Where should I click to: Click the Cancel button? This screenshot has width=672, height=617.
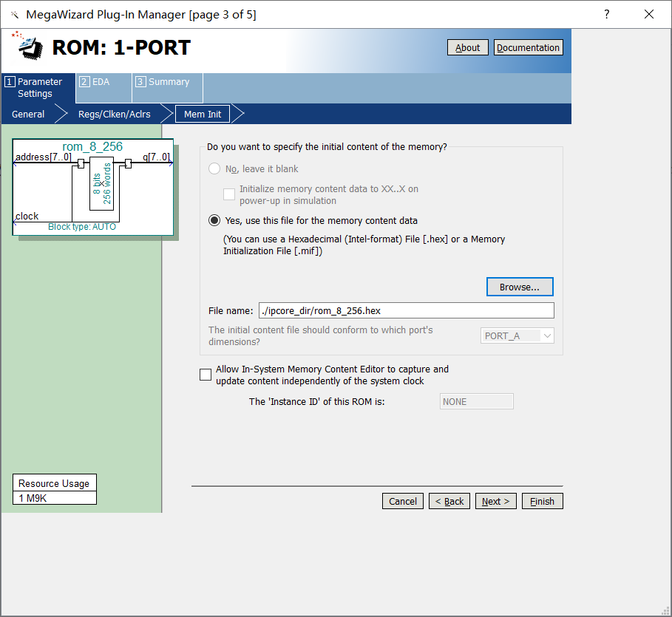pos(402,501)
